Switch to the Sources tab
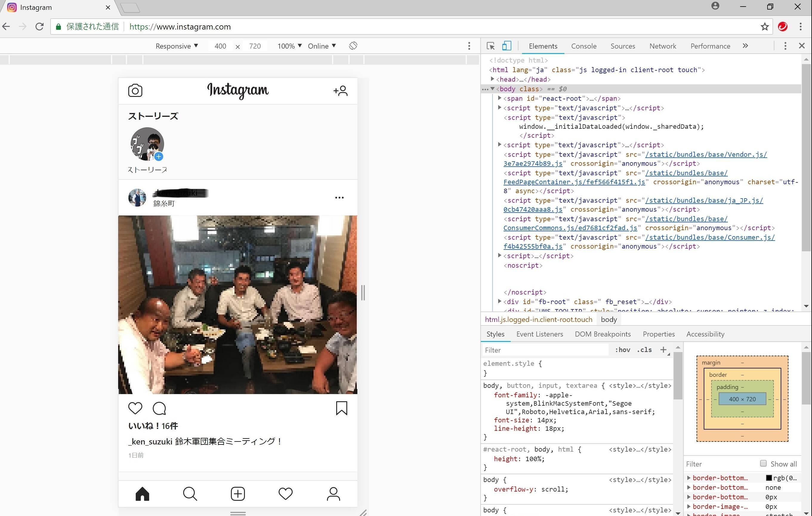This screenshot has height=516, width=812. (x=623, y=46)
